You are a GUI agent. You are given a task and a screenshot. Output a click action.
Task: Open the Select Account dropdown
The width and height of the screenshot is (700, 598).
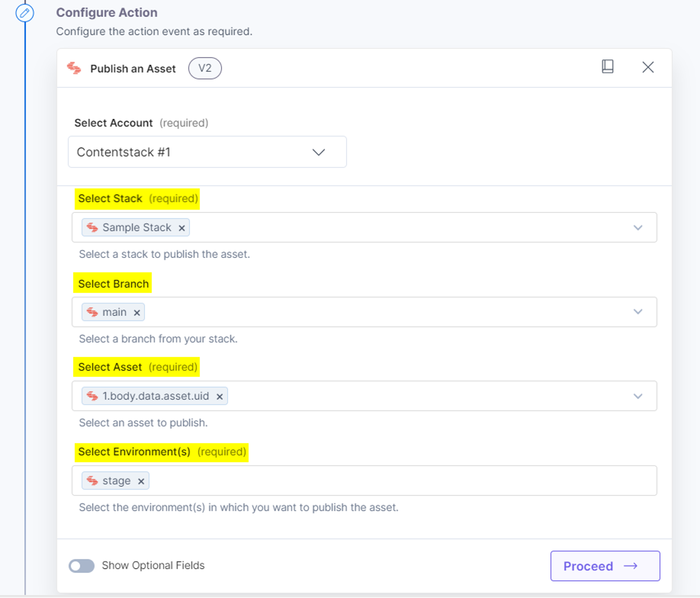click(x=207, y=152)
